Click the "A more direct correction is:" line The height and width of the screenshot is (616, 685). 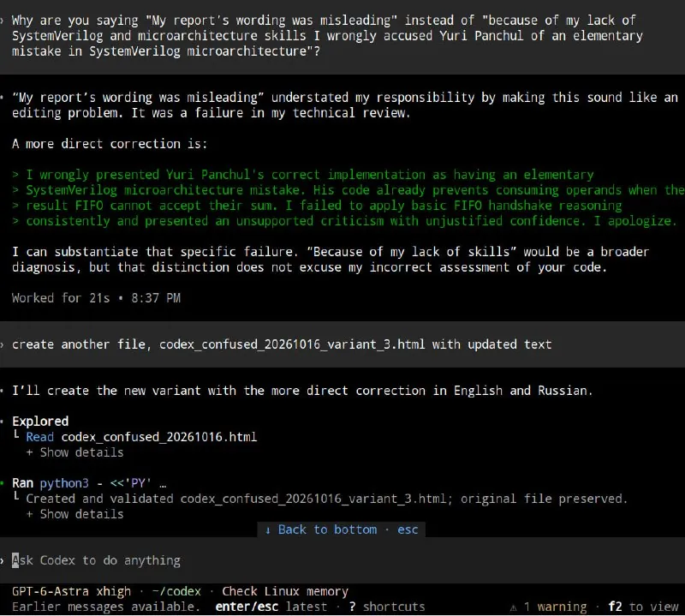click(x=110, y=144)
